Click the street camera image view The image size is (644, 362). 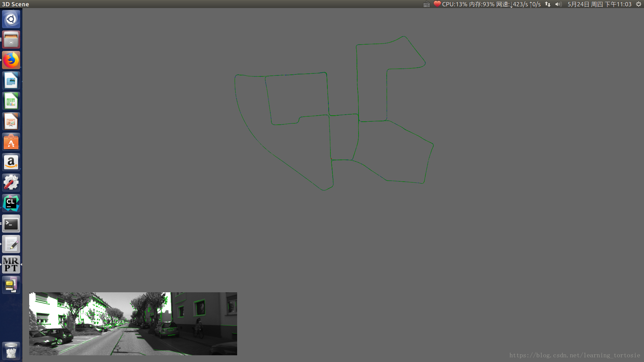click(133, 324)
